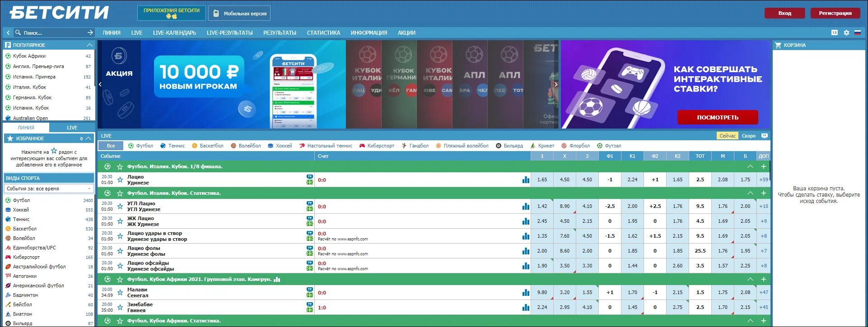This screenshot has width=868, height=327.
Task: Click the Регистрация button
Action: click(x=835, y=13)
